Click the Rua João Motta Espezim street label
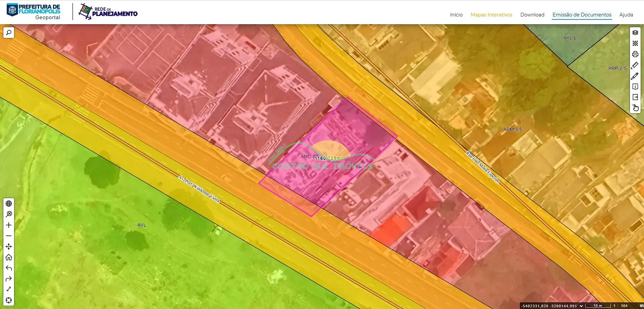 click(483, 167)
